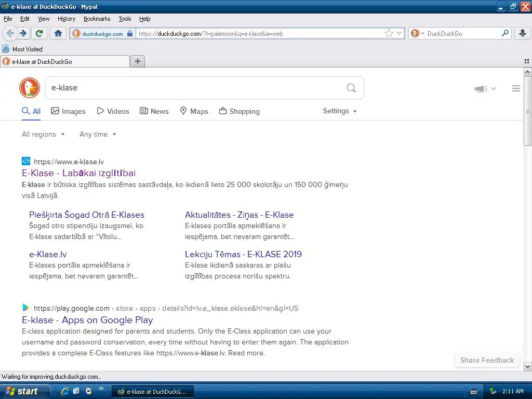This screenshot has width=532, height=399.
Task: Click the Google Play result favicon
Action: coord(26,308)
